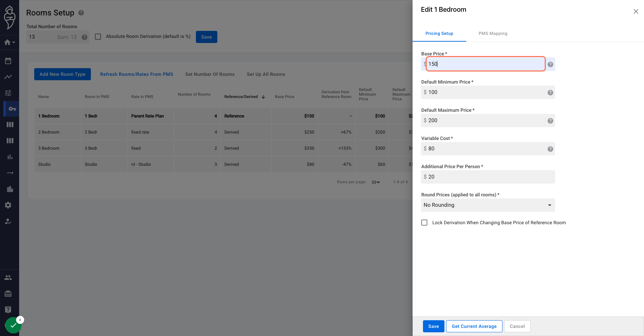The width and height of the screenshot is (644, 336).
Task: Cancel the Edit 1 Bedroom panel
Action: tap(517, 326)
